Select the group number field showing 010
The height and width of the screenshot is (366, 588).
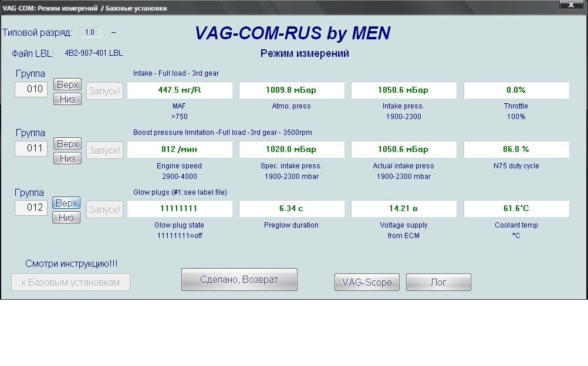(31, 89)
